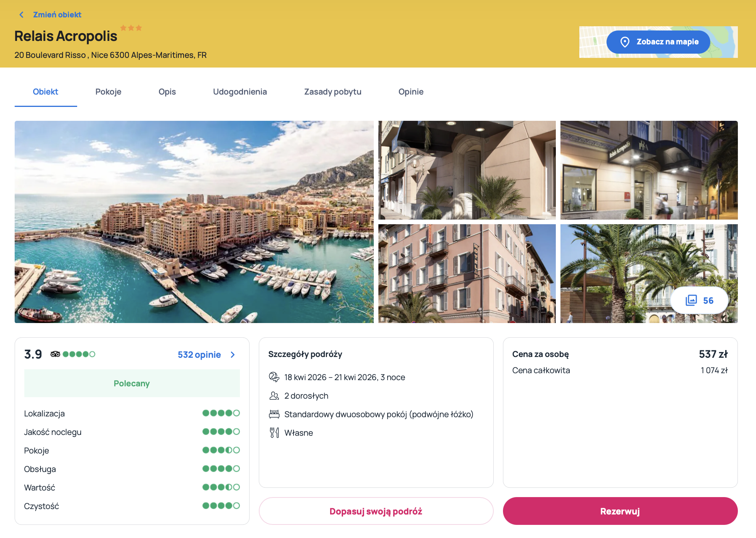The width and height of the screenshot is (756, 538).
Task: Click the guests icon beside 2 dorosłych
Action: (274, 396)
